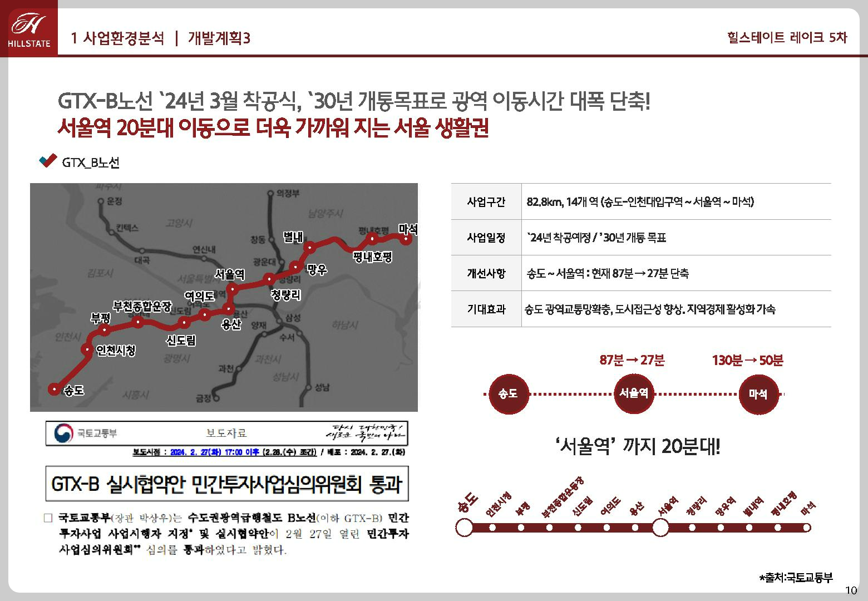868x601 pixels.
Task: Click the '사업일정' table row header
Action: 486,238
